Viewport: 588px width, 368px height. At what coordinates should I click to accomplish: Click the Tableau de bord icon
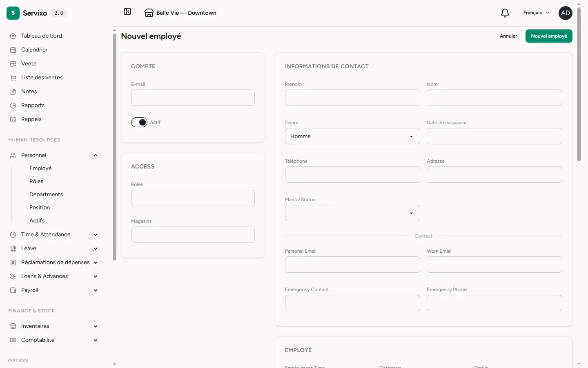tap(13, 36)
